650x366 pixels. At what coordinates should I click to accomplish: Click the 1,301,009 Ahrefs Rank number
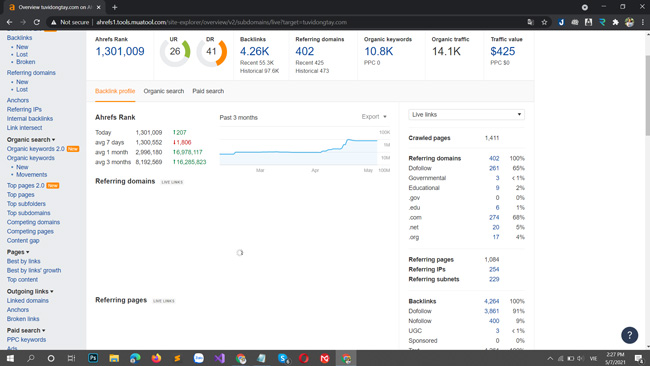[x=120, y=51]
